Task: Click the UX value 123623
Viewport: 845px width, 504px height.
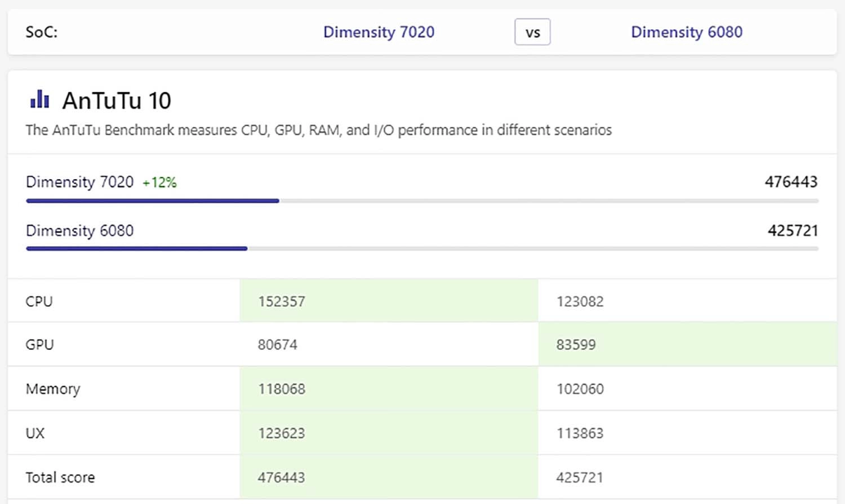Action: coord(282,433)
